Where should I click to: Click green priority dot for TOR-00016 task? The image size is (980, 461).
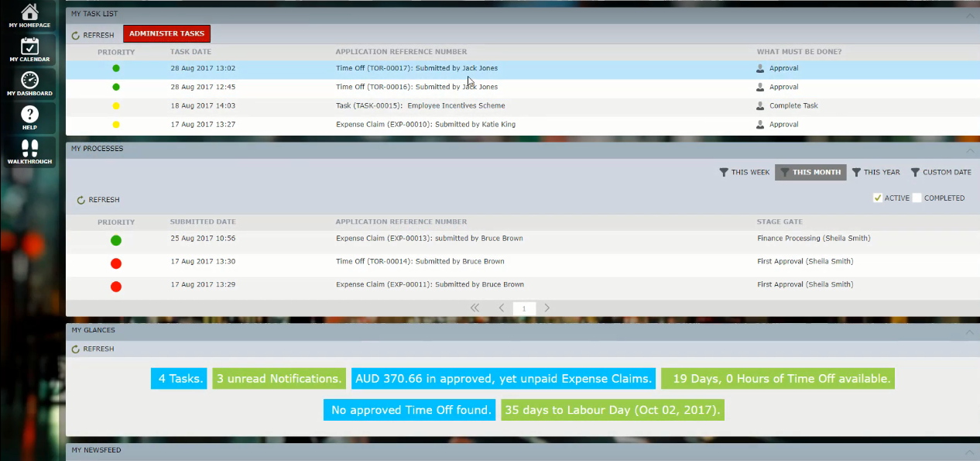point(116,87)
